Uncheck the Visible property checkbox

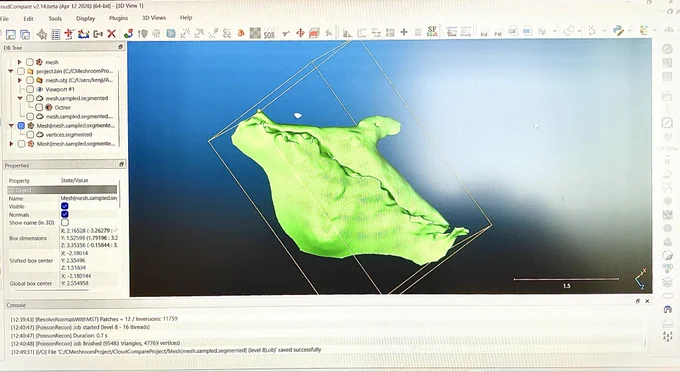coord(65,206)
